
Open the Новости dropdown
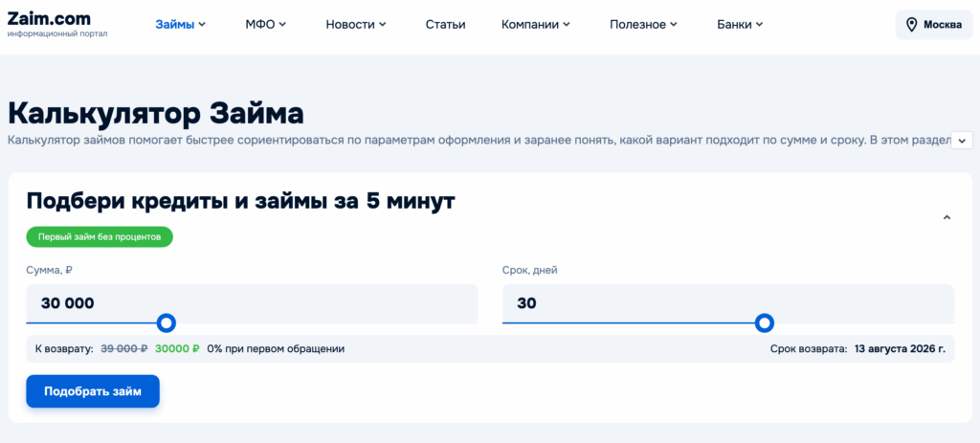[x=356, y=25]
